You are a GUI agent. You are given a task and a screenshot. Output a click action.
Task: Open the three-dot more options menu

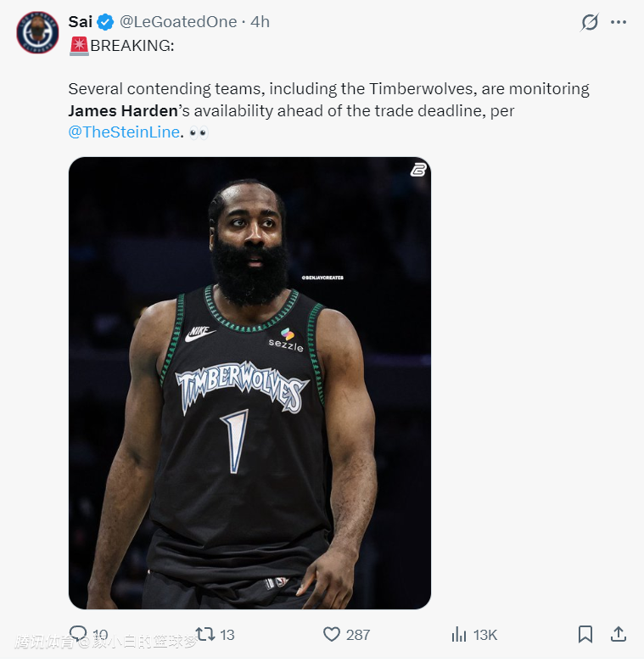click(x=619, y=23)
